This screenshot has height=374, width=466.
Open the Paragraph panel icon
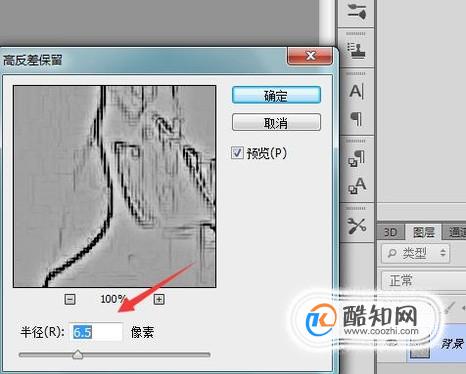pyautogui.click(x=356, y=118)
